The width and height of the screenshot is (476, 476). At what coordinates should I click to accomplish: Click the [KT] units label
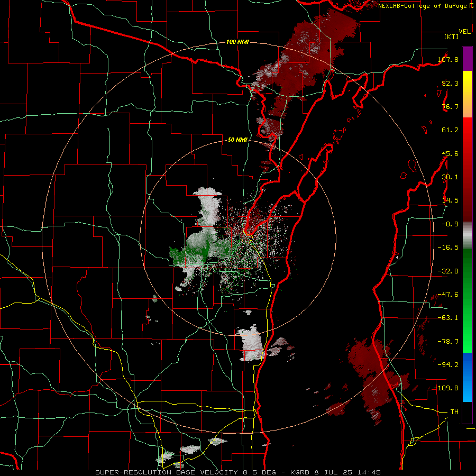pyautogui.click(x=452, y=37)
